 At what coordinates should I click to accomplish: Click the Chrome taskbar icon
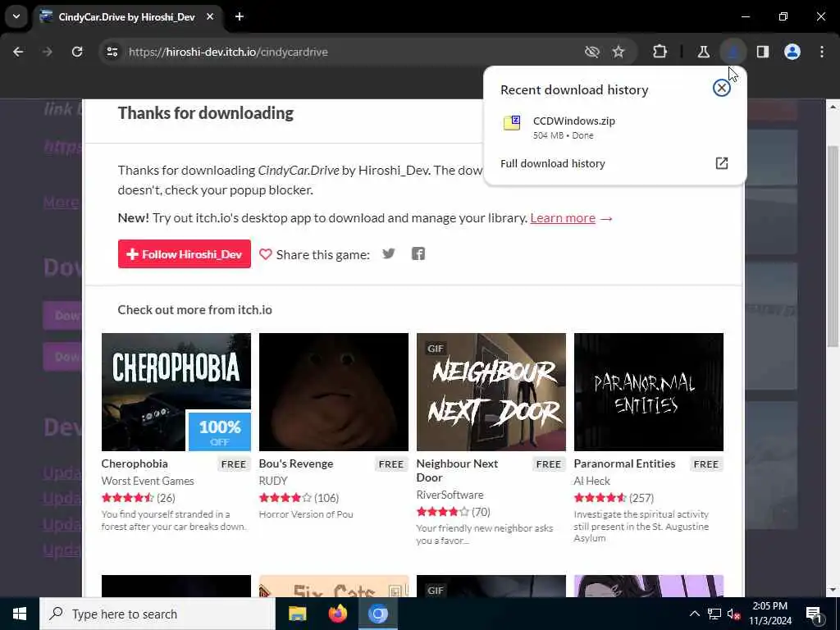(377, 614)
